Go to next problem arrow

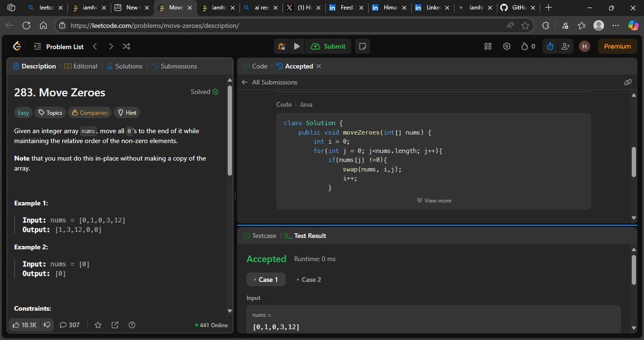(111, 47)
